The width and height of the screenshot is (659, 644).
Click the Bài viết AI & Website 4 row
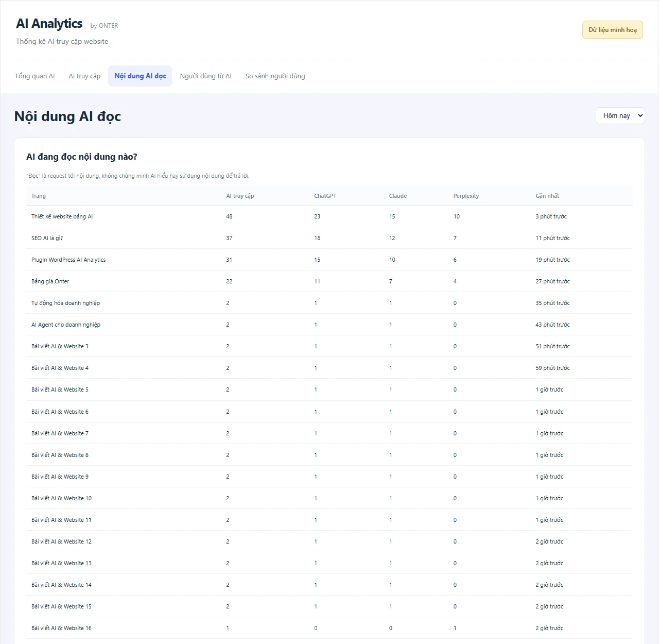tap(329, 368)
